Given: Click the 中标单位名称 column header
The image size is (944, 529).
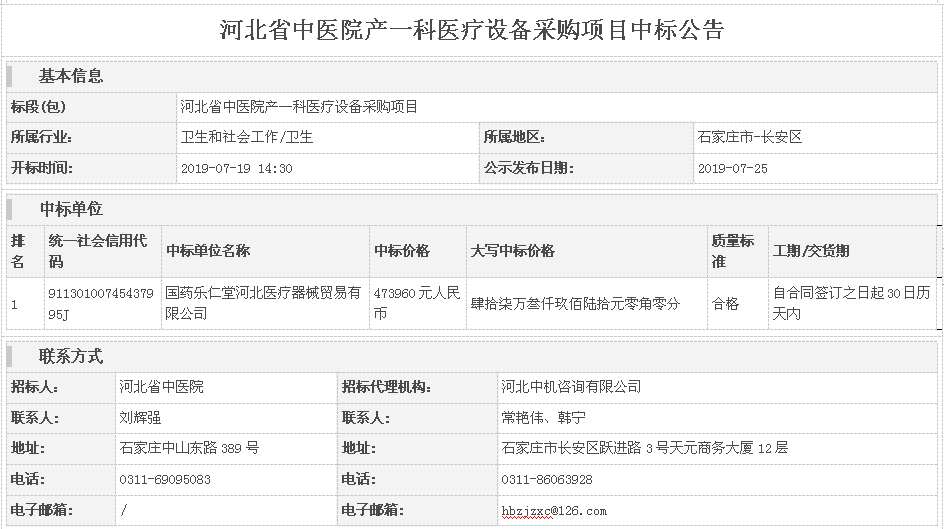Looking at the screenshot, I should 208,251.
